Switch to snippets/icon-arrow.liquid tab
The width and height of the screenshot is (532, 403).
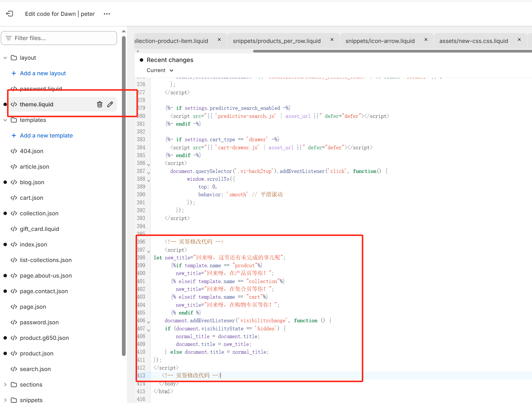[x=380, y=41]
